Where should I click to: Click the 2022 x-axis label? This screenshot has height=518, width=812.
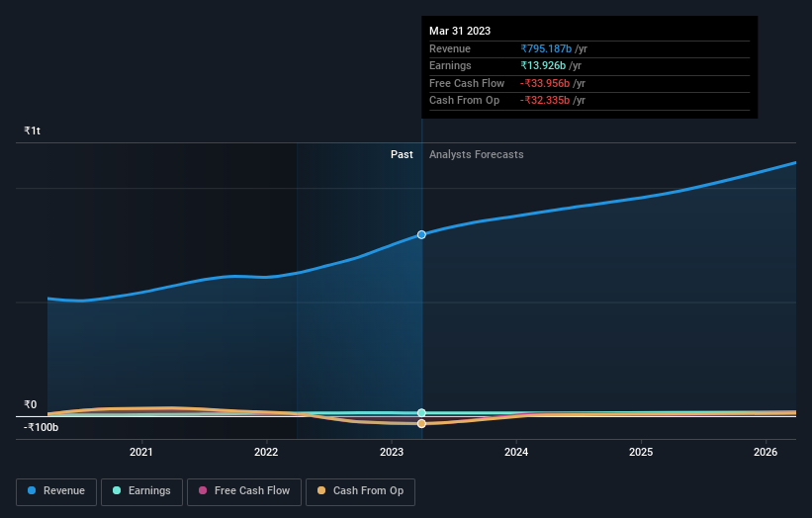(266, 453)
